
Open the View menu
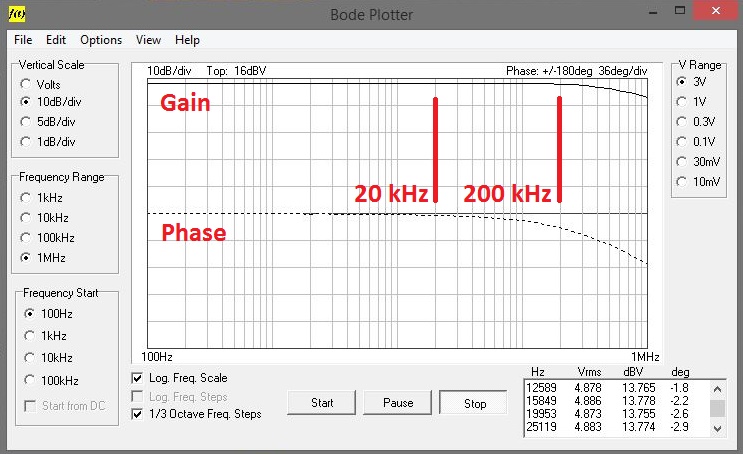tap(148, 40)
